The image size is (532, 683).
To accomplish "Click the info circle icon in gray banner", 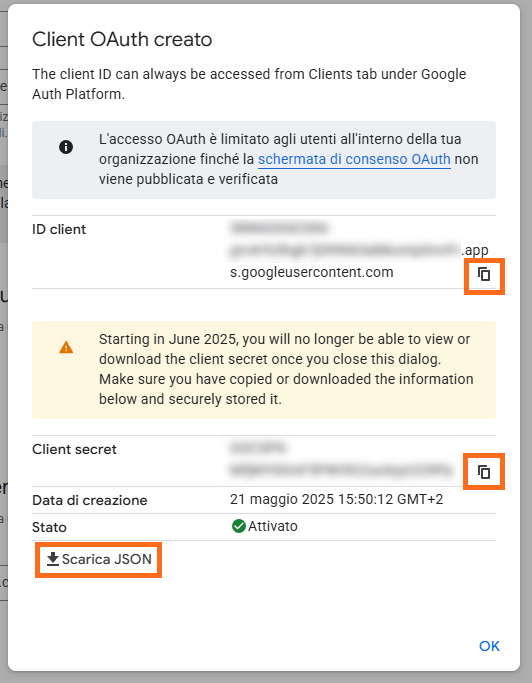I will 66,147.
